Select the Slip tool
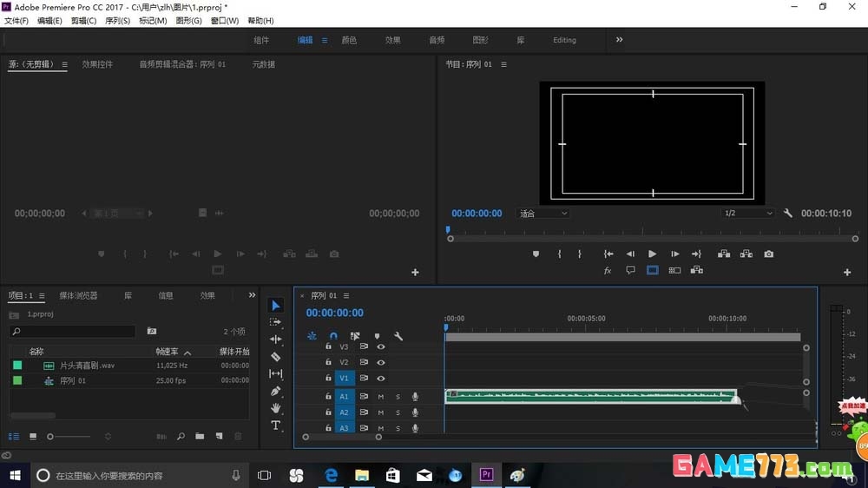 click(x=276, y=374)
